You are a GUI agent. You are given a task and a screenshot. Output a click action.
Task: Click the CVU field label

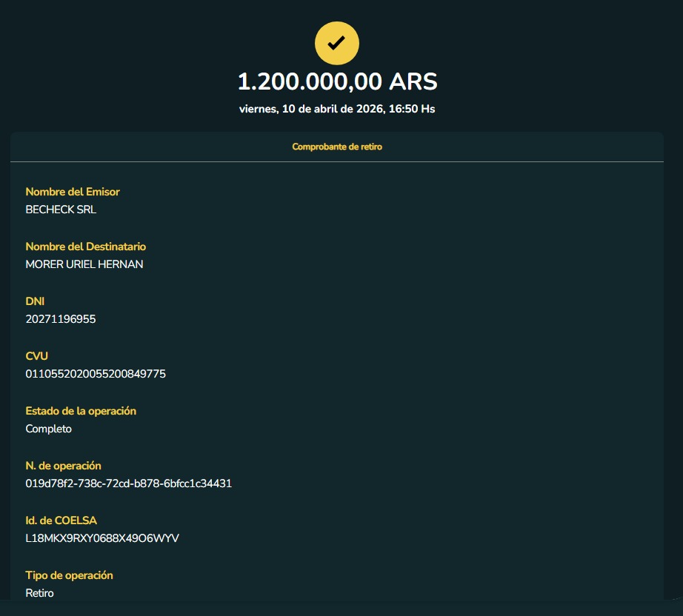coord(37,356)
